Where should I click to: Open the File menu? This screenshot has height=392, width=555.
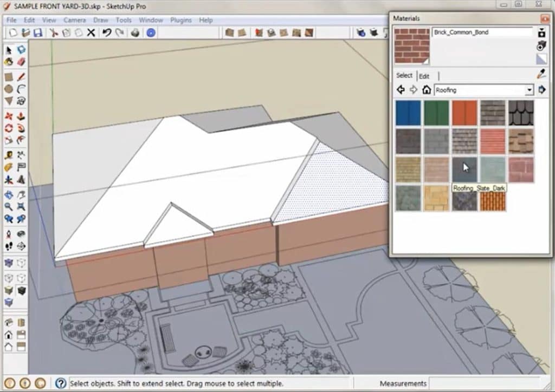pos(11,20)
